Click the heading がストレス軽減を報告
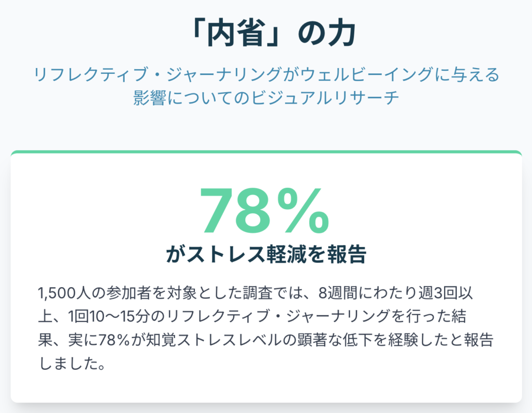Viewport: 532px width, 413px height. pos(266,255)
